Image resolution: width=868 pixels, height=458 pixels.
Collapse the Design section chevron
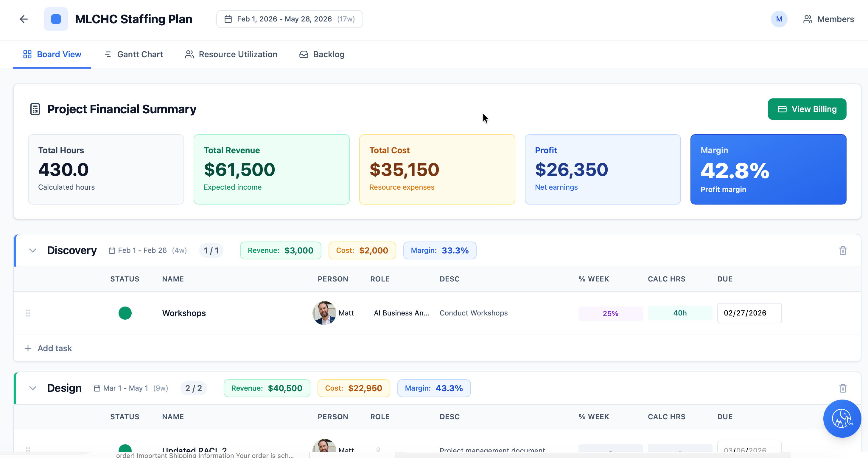click(x=33, y=388)
